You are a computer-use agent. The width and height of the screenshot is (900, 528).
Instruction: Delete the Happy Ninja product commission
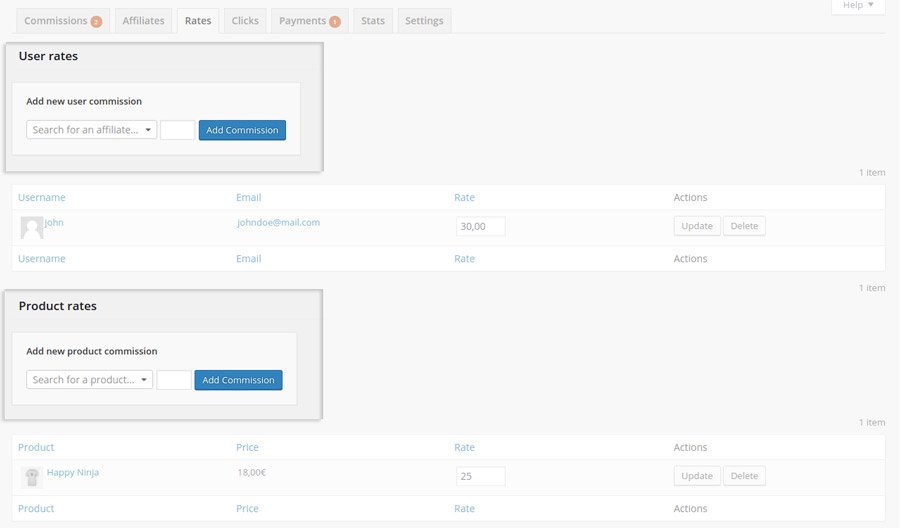(x=744, y=476)
